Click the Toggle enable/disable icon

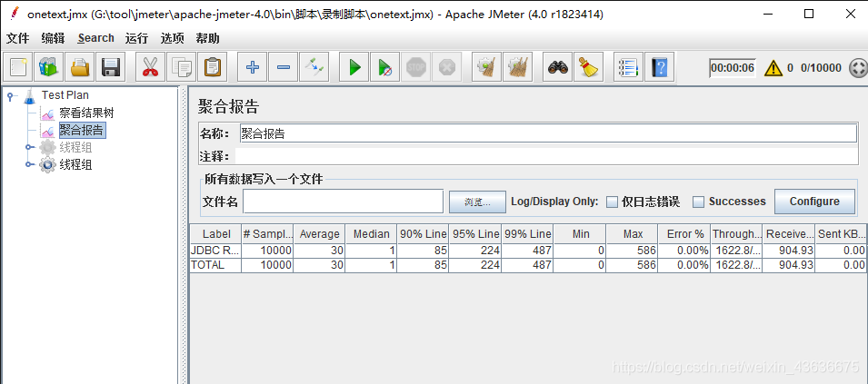click(314, 67)
